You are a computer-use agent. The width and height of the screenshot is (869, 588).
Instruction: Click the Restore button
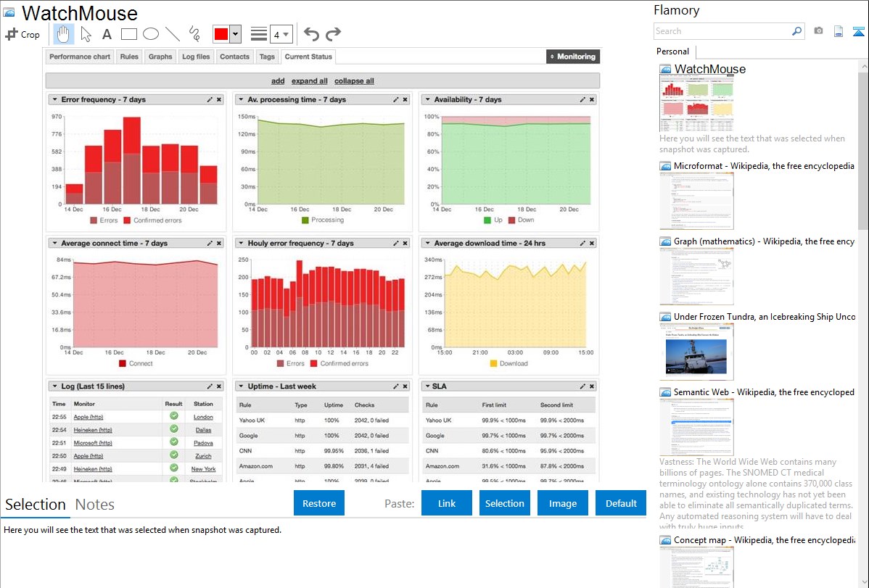coord(319,503)
